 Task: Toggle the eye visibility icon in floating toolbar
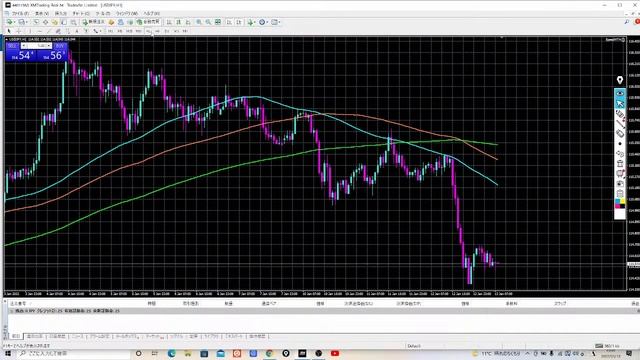coord(620,93)
